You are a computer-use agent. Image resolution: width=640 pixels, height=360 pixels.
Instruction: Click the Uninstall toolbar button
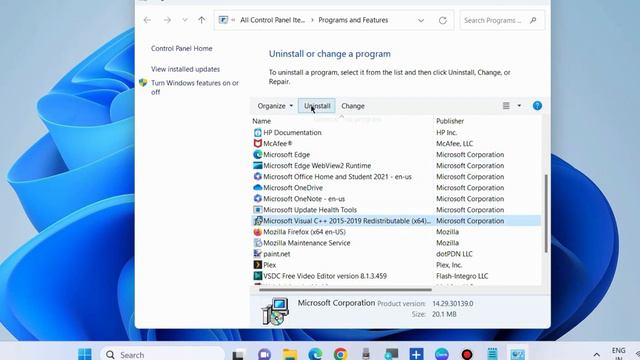tap(317, 106)
